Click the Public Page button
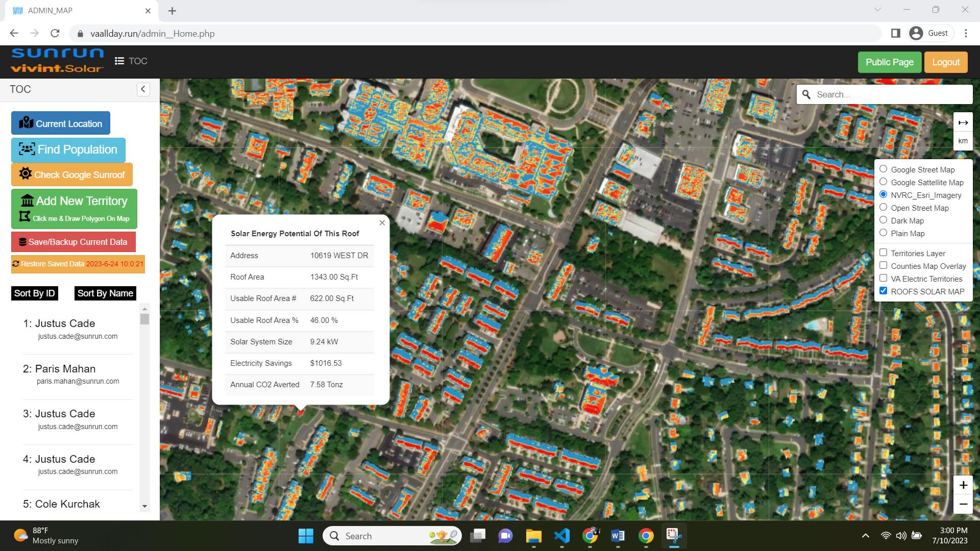The height and width of the screenshot is (551, 980). point(889,62)
